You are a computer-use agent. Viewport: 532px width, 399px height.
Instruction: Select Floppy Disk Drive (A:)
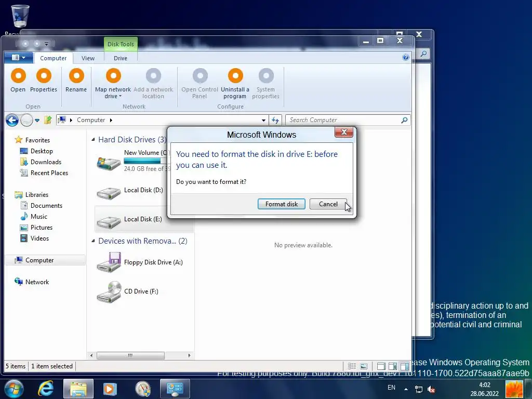(x=140, y=262)
